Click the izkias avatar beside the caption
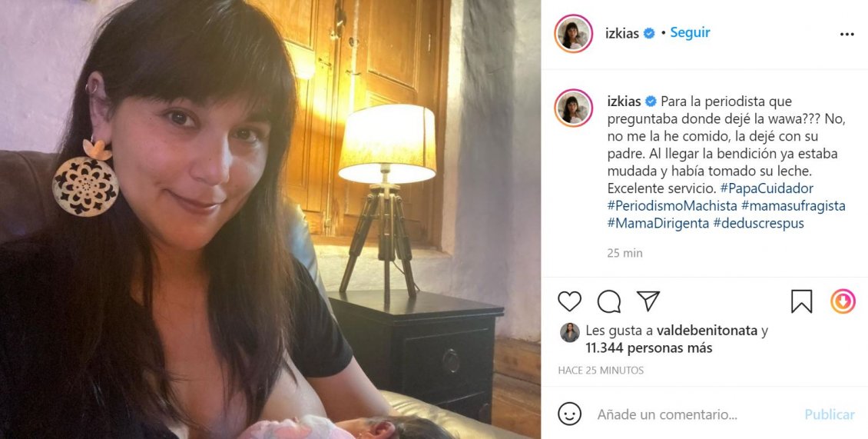This screenshot has height=439, width=868. tap(573, 108)
